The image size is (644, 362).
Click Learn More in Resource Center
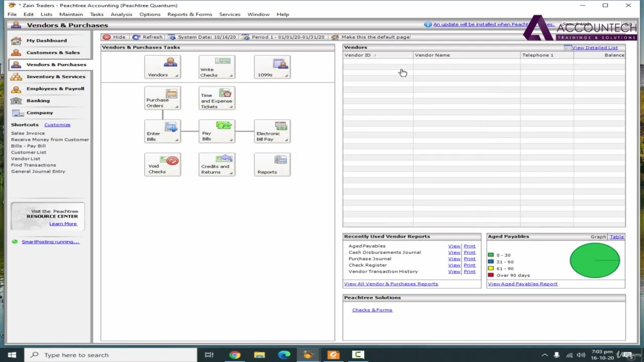[63, 224]
